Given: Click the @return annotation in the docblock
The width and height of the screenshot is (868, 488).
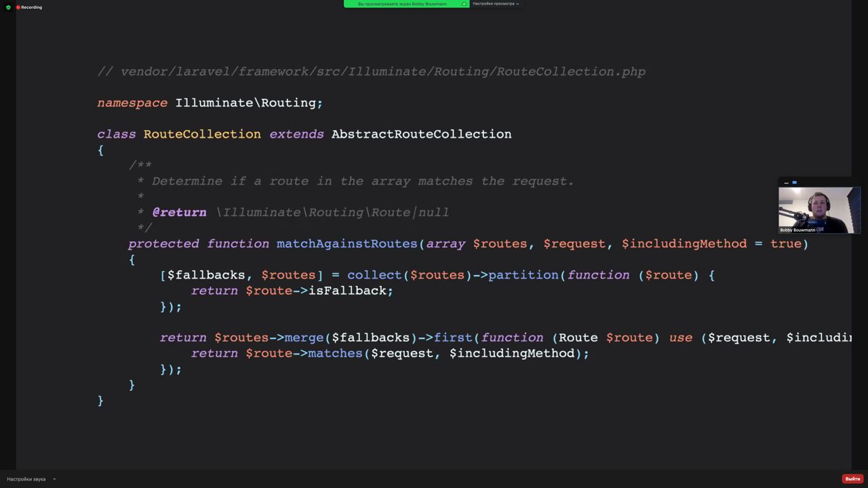Looking at the screenshot, I should pyautogui.click(x=179, y=212).
